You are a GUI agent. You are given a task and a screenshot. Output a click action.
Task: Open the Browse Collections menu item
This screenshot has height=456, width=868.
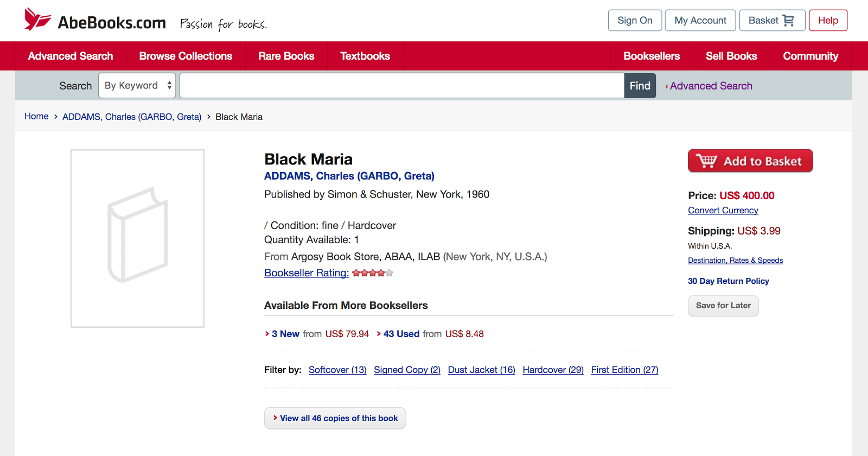point(186,56)
